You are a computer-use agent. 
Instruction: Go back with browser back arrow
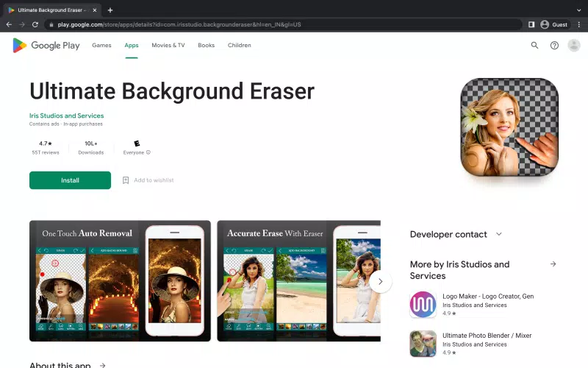pyautogui.click(x=9, y=24)
